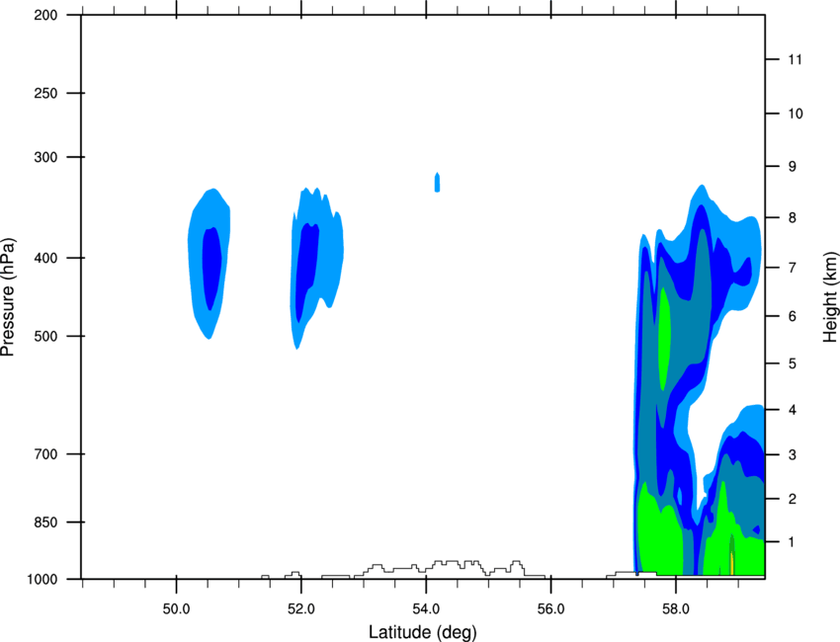Click the "Height (km)" axis title

point(831,297)
